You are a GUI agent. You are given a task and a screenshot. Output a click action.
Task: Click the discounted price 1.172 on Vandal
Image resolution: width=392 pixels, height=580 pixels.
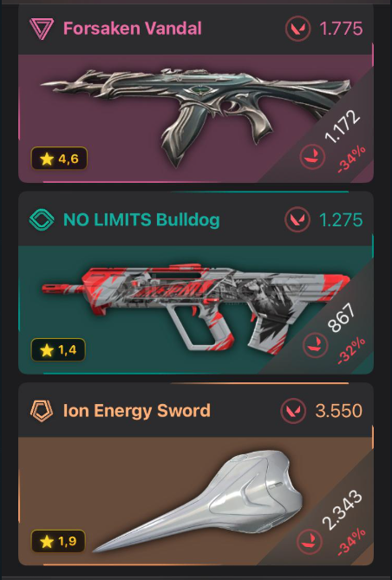(x=342, y=127)
